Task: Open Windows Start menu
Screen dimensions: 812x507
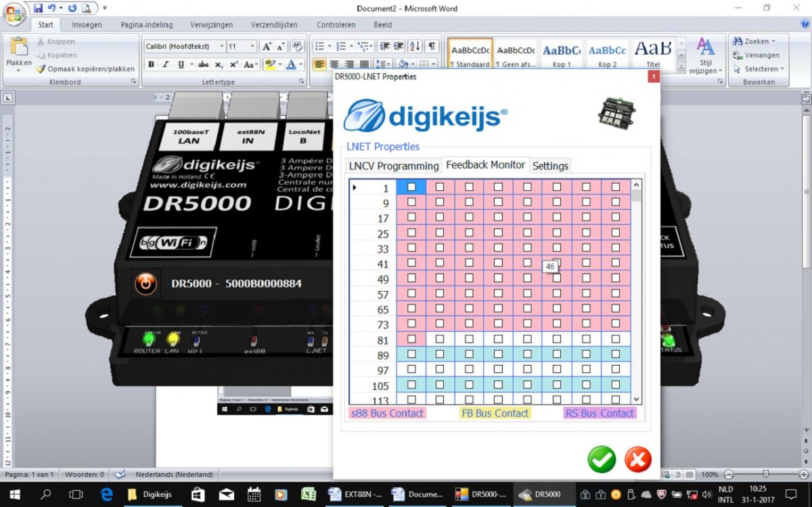Action: pos(14,494)
